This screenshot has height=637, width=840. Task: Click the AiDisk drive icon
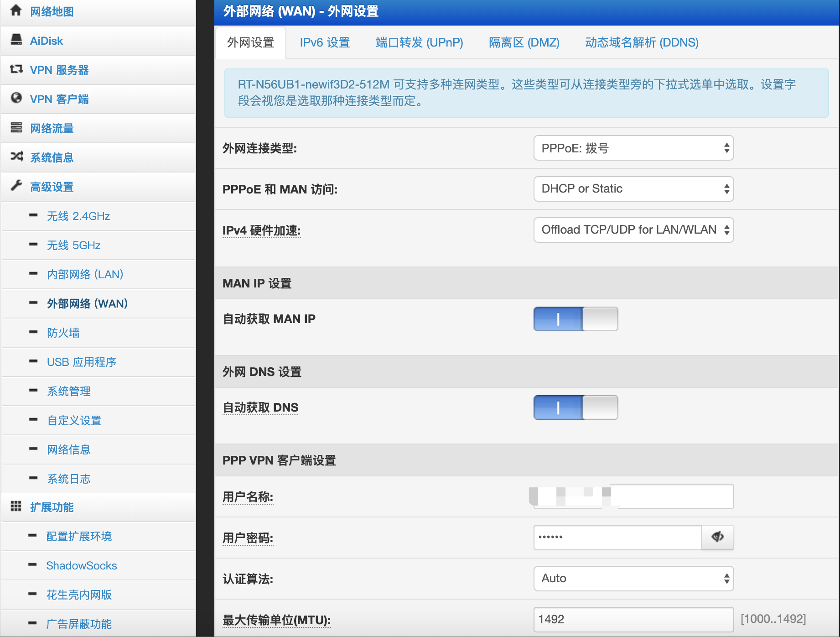click(16, 40)
